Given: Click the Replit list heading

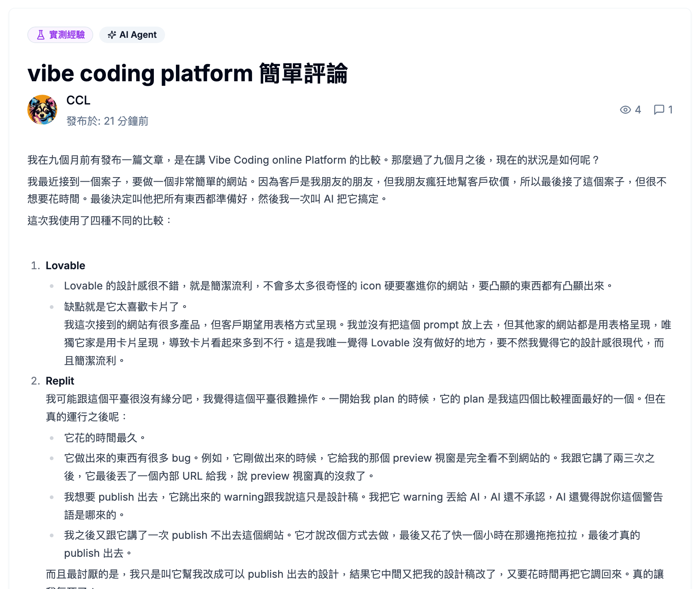Looking at the screenshot, I should click(60, 381).
